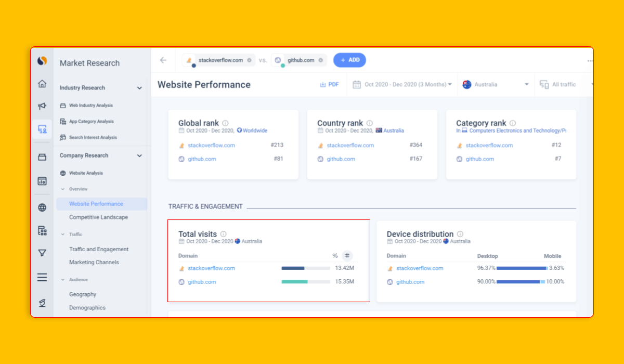Collapse the Overview section in sidebar
Viewport: 624px width, 364px height.
tap(63, 189)
